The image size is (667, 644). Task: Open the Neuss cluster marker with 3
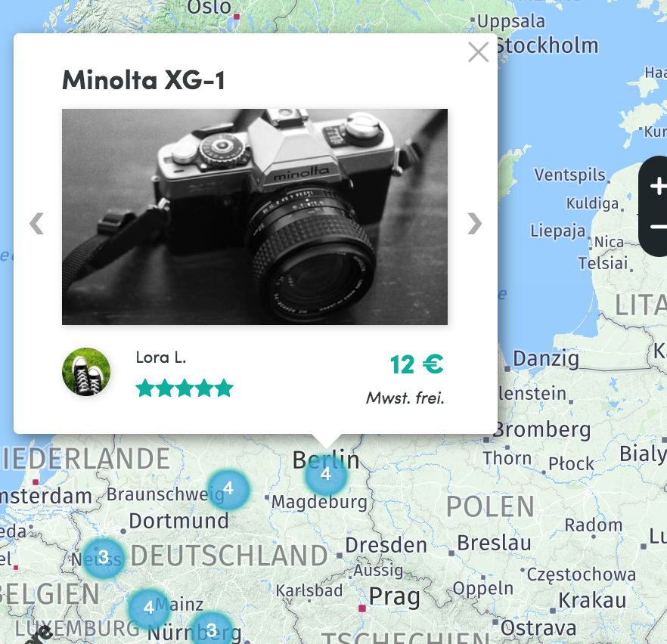tap(104, 557)
